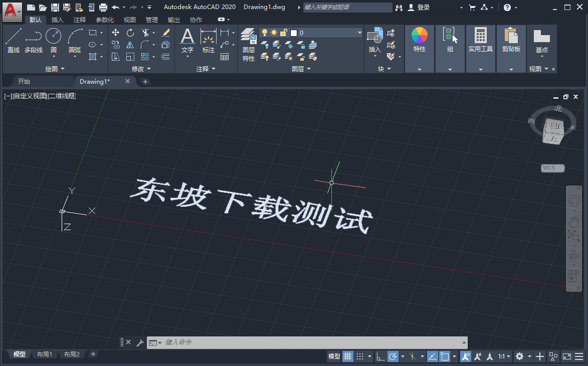Select the Arc (圆弧) tool
588x366 pixels.
tap(73, 37)
